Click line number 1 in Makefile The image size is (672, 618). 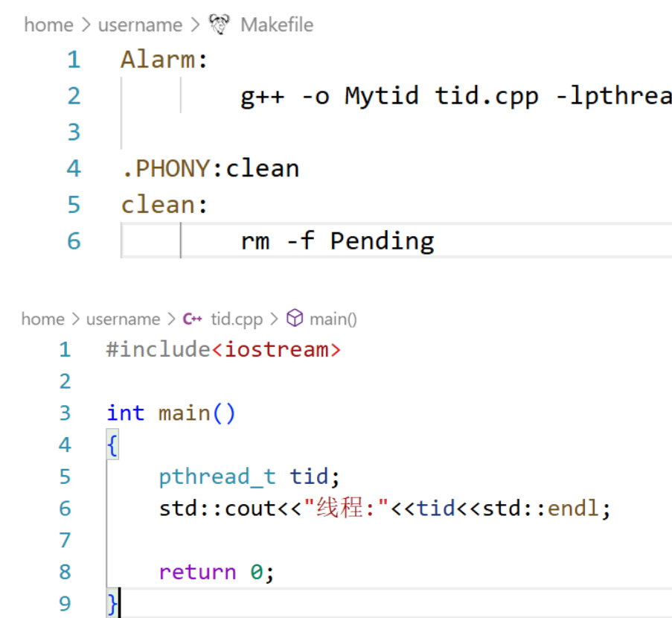tap(73, 60)
